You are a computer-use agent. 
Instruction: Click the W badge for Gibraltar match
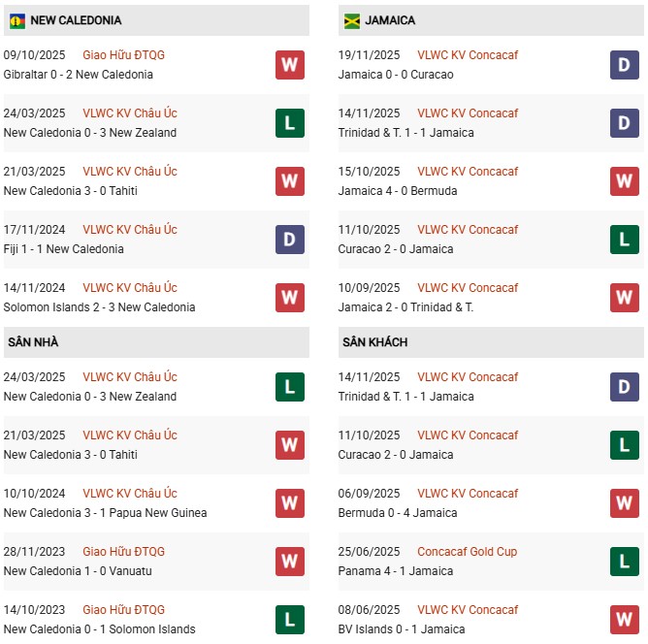(x=289, y=65)
